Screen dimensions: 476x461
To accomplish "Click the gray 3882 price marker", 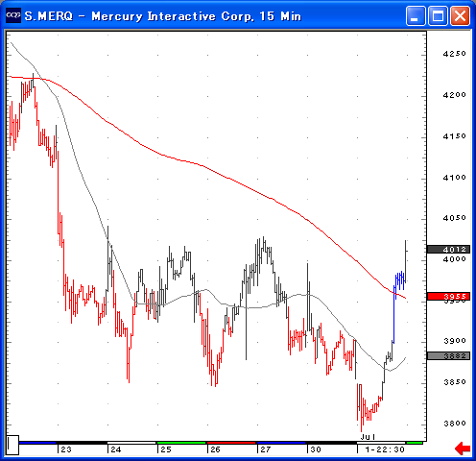I will click(448, 355).
